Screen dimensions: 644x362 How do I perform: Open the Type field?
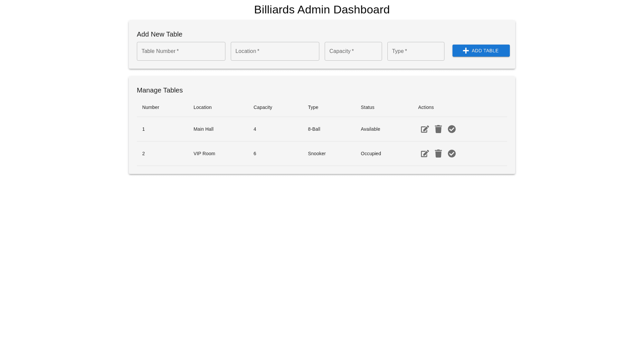[416, 51]
